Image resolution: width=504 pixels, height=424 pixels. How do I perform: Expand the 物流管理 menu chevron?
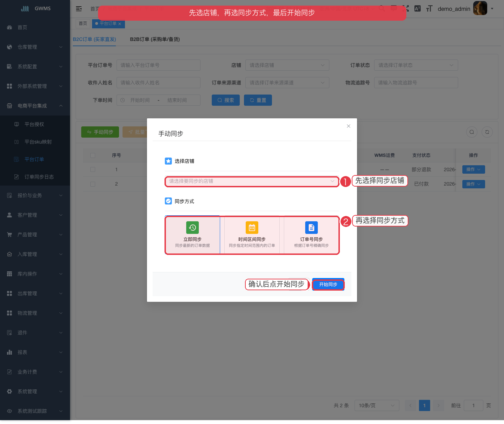tap(61, 313)
